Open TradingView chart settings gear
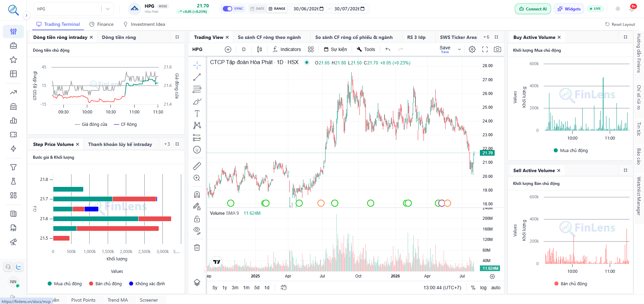The height and width of the screenshot is (304, 644). click(472, 49)
